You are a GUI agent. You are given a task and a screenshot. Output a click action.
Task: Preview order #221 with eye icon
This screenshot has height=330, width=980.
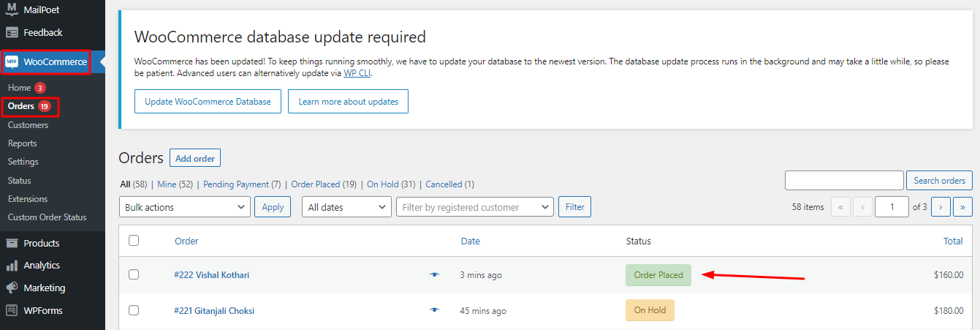435,310
